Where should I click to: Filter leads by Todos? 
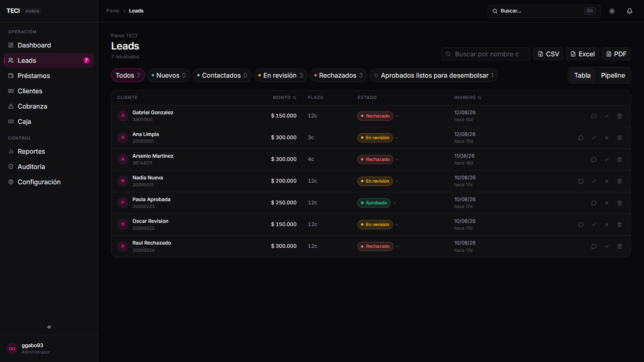click(x=128, y=76)
